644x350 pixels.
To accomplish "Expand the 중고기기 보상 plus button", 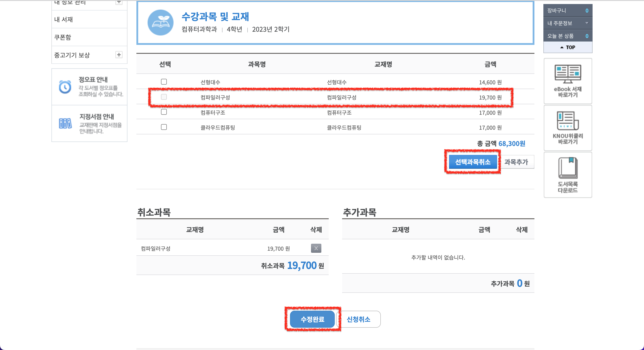I will (119, 55).
